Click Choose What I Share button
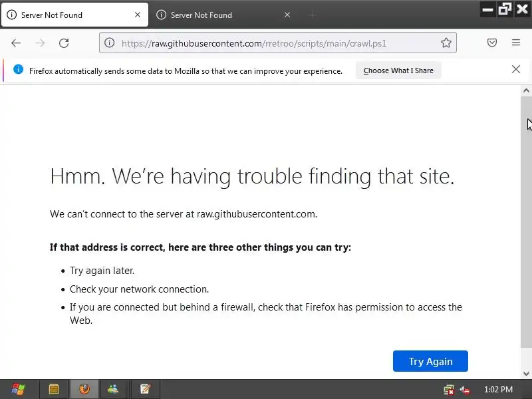The image size is (532, 399). pyautogui.click(x=398, y=70)
